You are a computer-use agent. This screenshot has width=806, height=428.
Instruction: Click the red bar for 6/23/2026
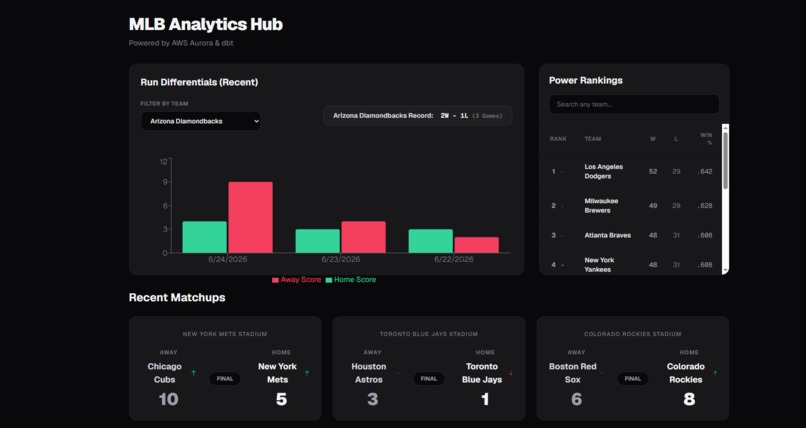pyautogui.click(x=363, y=237)
